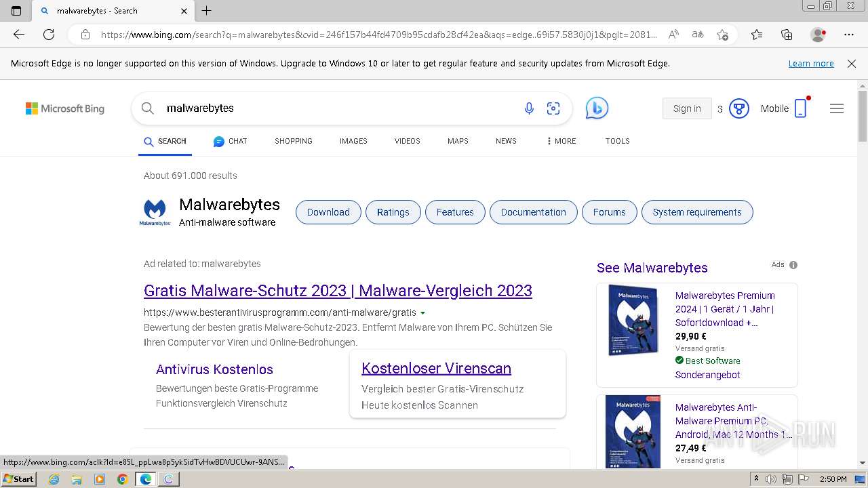The height and width of the screenshot is (488, 868).
Task: Click the Documentation pill button
Action: [534, 212]
